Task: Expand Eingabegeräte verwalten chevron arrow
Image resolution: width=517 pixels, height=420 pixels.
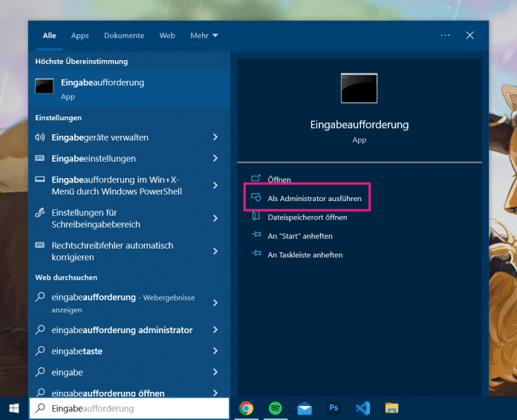Action: (215, 137)
